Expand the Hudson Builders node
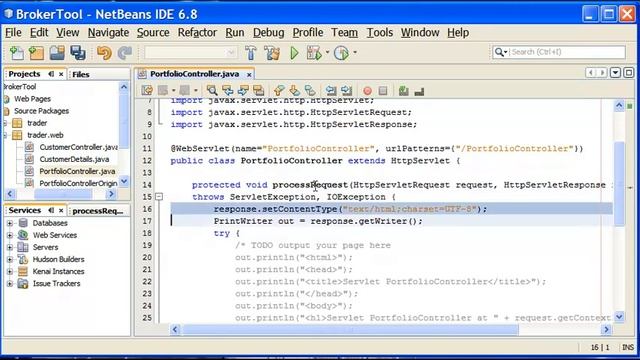The height and width of the screenshot is (360, 640). coord(10,259)
